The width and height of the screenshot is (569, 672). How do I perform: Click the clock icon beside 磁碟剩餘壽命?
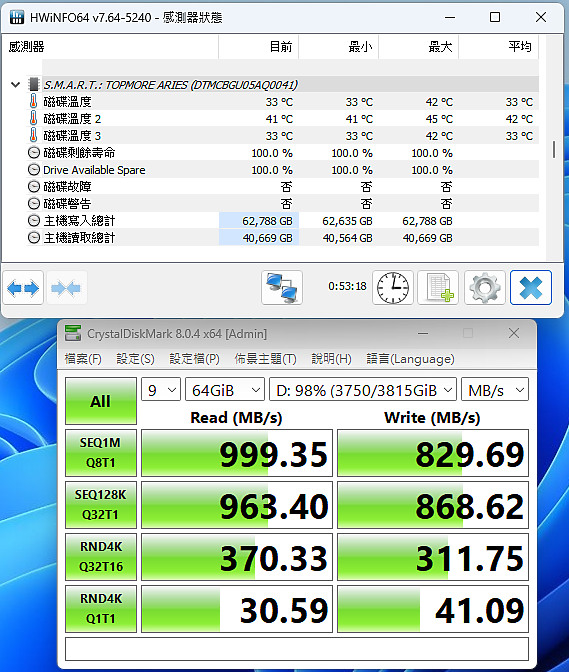(34, 153)
